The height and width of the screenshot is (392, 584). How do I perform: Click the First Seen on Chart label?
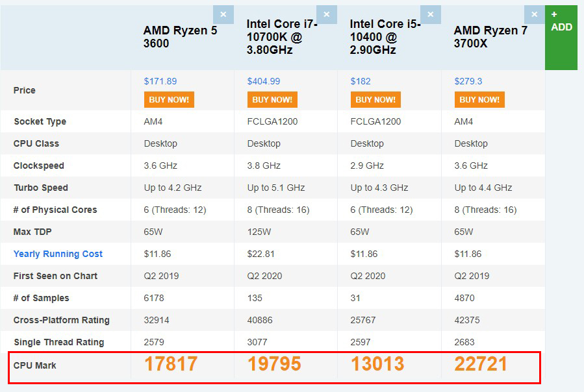point(55,276)
